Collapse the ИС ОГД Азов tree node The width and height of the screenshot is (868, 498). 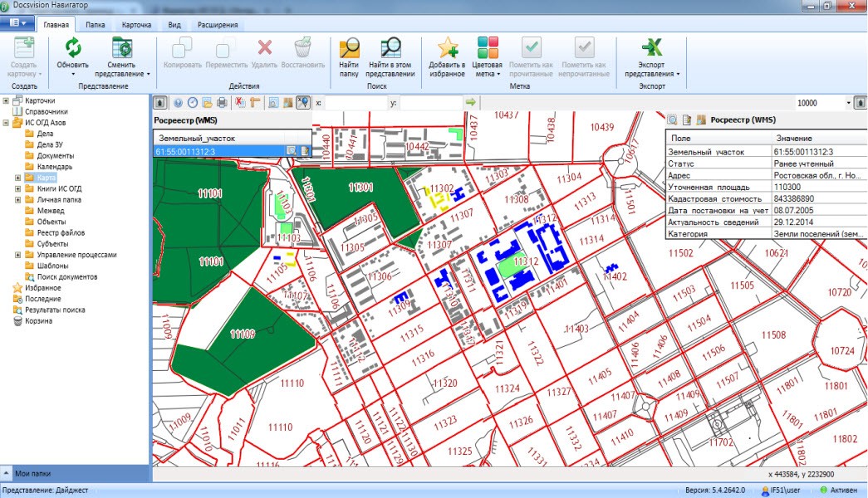point(6,123)
